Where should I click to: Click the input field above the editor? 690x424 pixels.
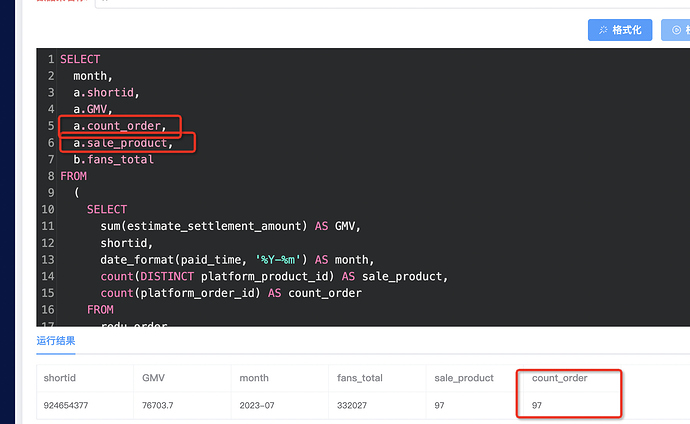(393, 4)
